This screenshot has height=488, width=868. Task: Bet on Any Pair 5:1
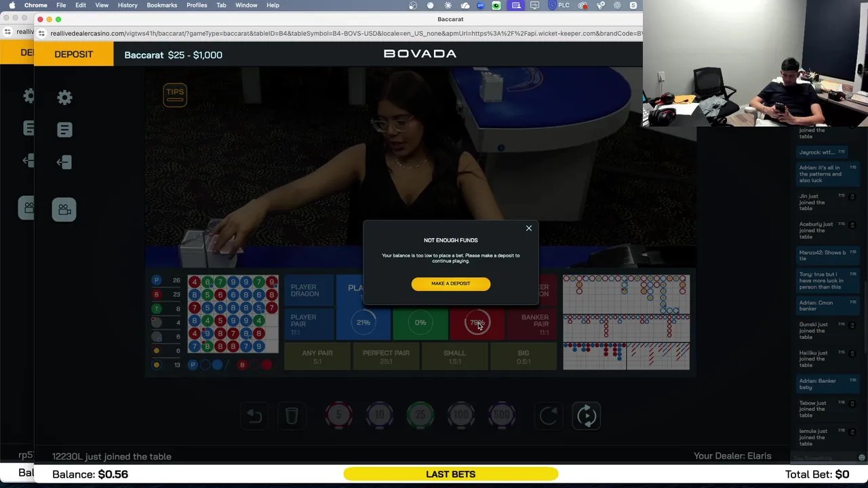(317, 356)
